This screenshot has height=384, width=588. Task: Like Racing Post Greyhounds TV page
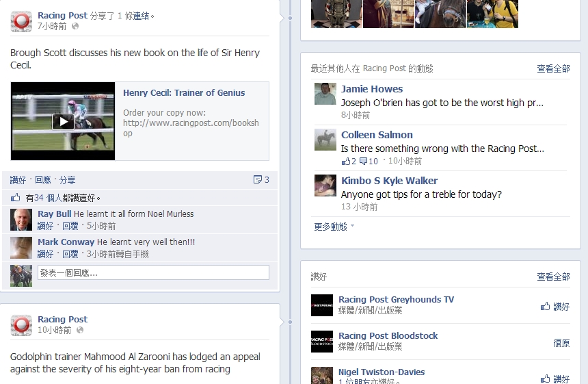555,307
